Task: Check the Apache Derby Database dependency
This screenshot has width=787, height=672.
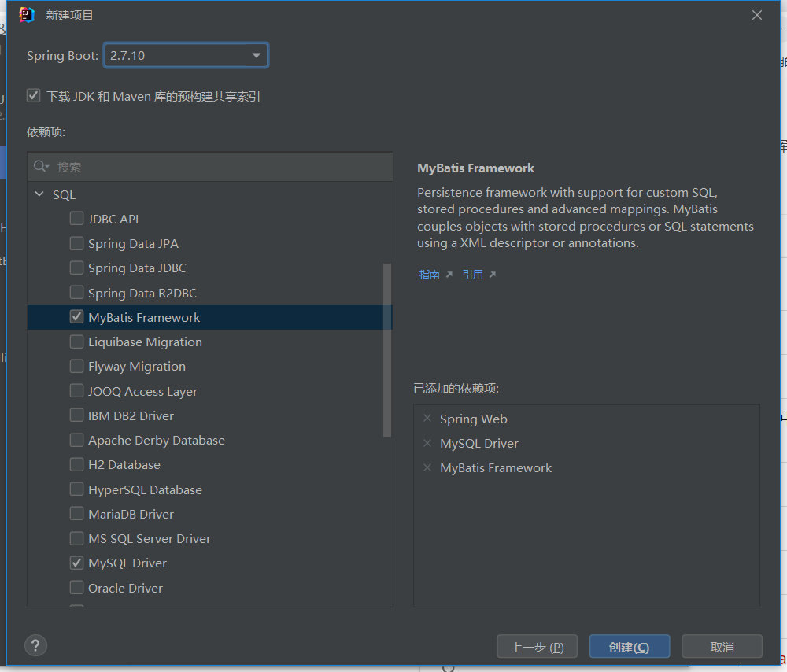Action: 76,440
